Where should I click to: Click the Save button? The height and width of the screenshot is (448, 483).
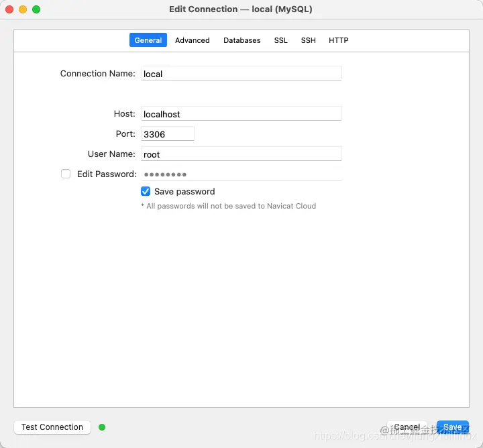[x=453, y=427]
